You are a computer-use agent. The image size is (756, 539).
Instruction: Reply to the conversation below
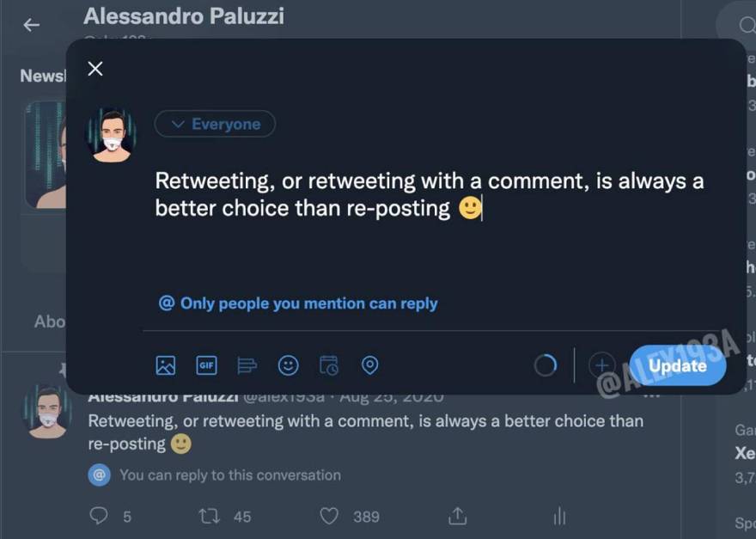coord(97,516)
